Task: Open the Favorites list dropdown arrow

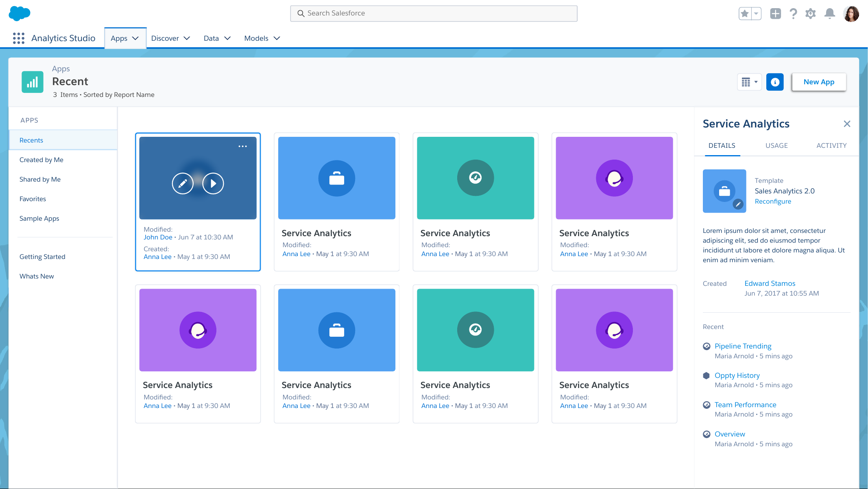Action: 756,13
